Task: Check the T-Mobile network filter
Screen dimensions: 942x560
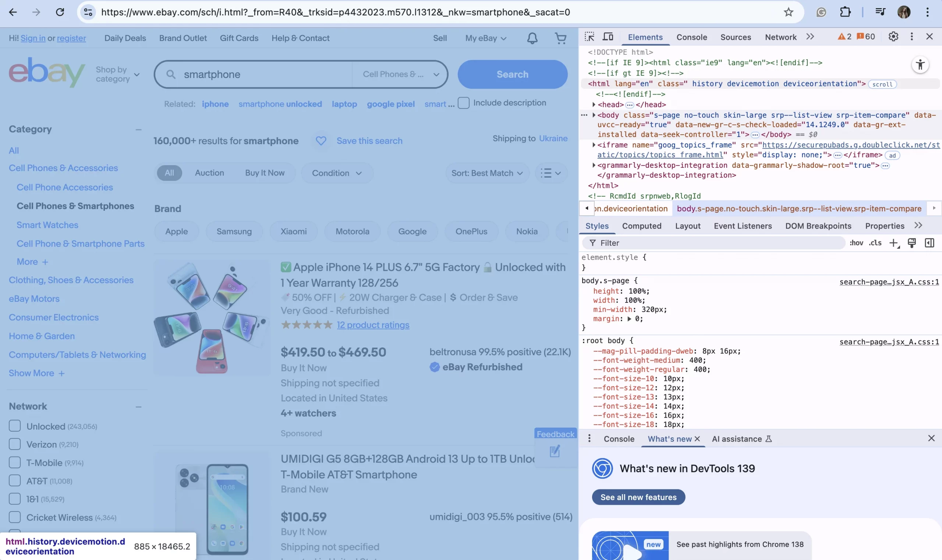Action: (15, 462)
